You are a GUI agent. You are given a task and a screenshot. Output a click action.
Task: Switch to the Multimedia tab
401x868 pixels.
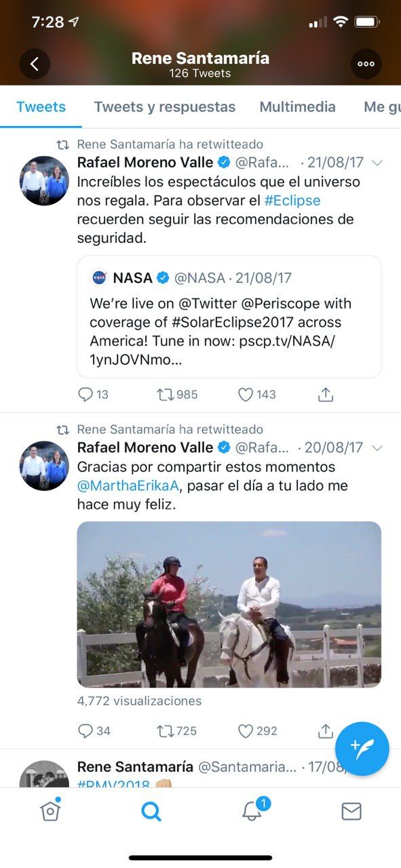coord(297,106)
